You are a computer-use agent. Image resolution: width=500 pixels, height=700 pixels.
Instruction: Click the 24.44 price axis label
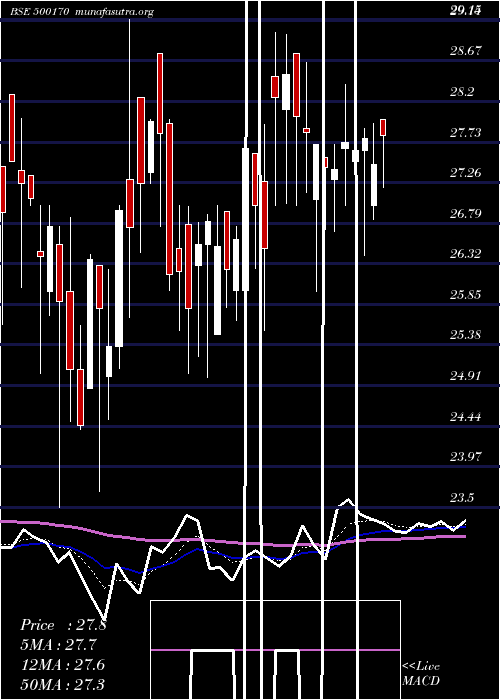pos(465,417)
